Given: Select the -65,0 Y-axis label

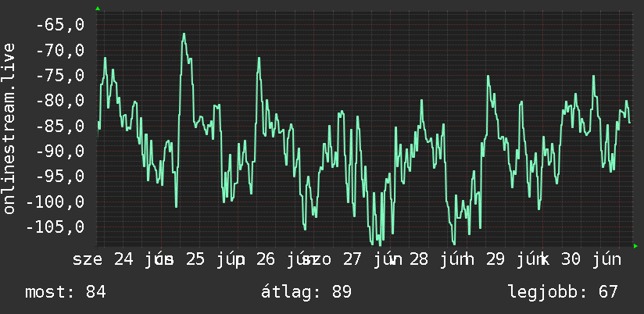Looking at the screenshot, I should pos(60,25).
